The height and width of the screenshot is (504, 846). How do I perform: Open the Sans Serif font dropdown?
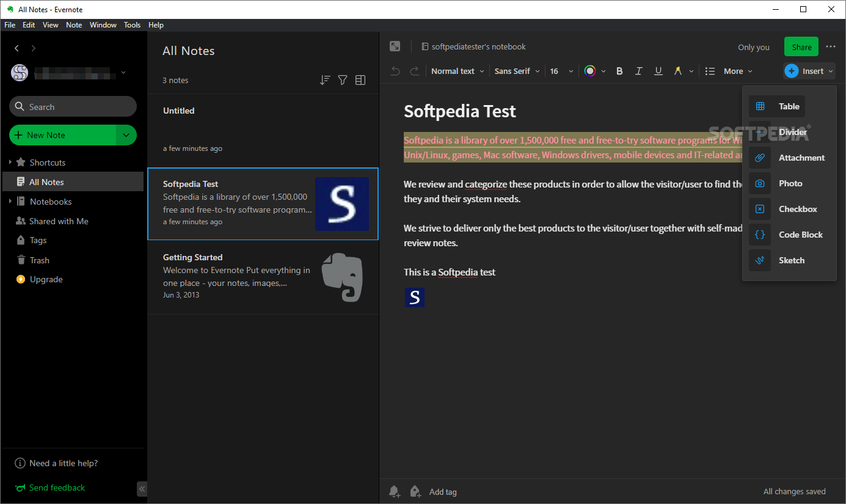(x=517, y=71)
